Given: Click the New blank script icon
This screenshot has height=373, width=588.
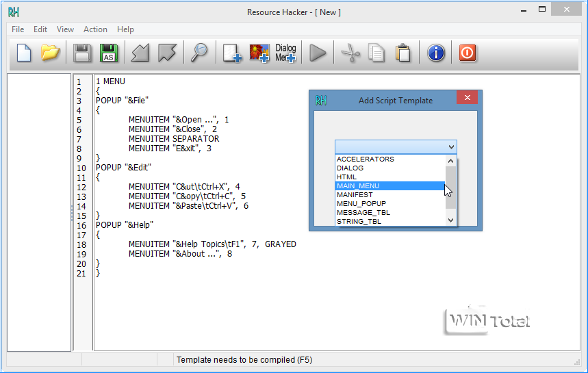Looking at the screenshot, I should [24, 53].
